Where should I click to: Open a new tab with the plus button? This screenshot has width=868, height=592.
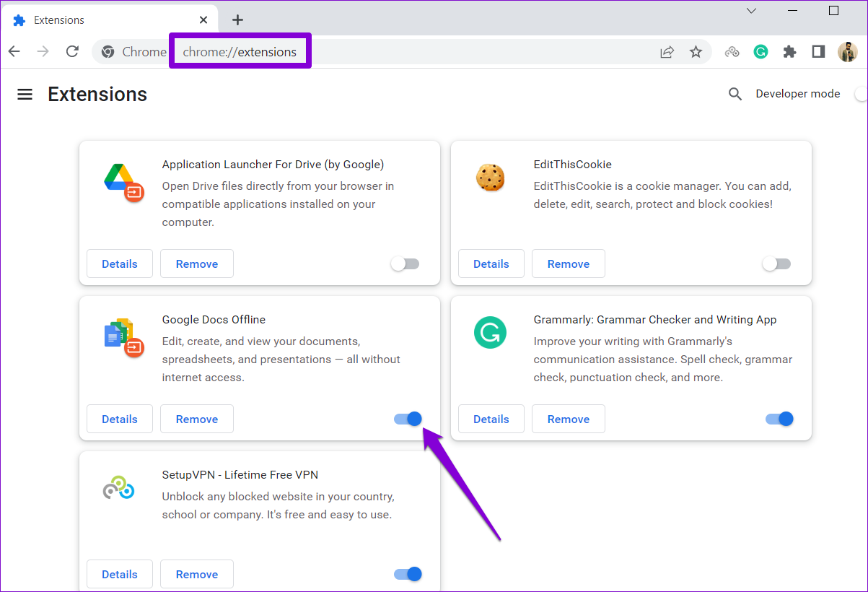(x=237, y=20)
